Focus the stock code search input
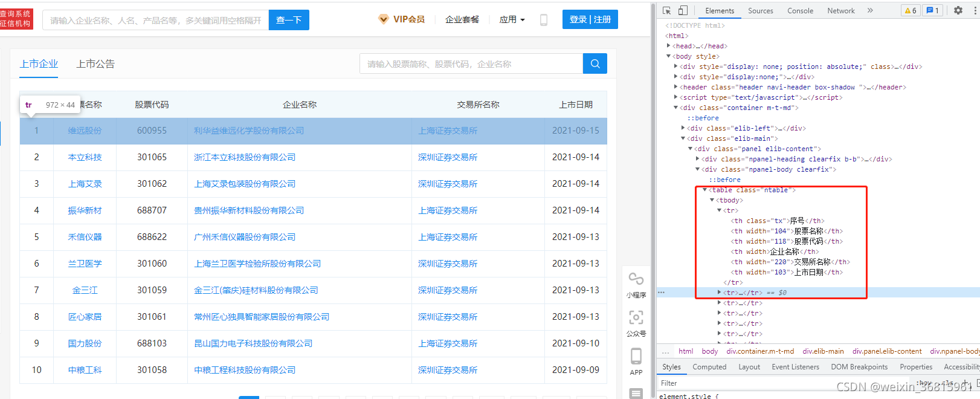Screen dimensions: 980x399 (471, 63)
